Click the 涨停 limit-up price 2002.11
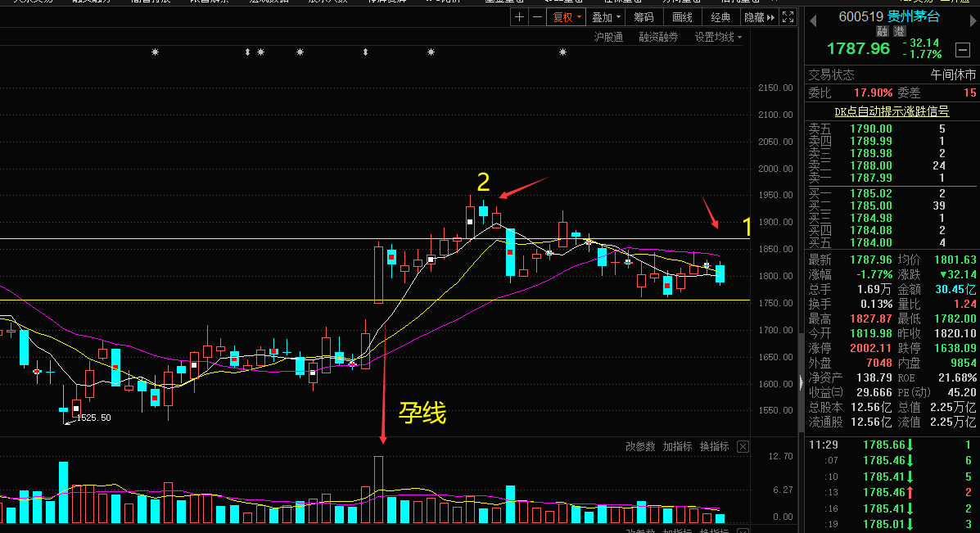This screenshot has height=533, width=980. click(870, 348)
